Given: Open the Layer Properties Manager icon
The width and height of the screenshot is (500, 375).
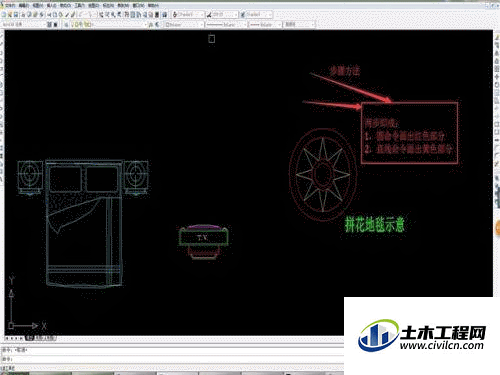Looking at the screenshot, I should coord(66,24).
